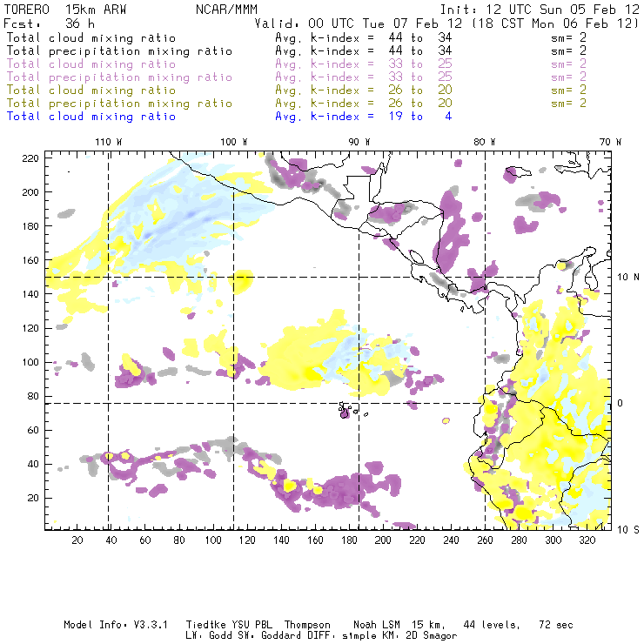Click '80' on the vertical axis
644x644 pixels.
(33, 396)
